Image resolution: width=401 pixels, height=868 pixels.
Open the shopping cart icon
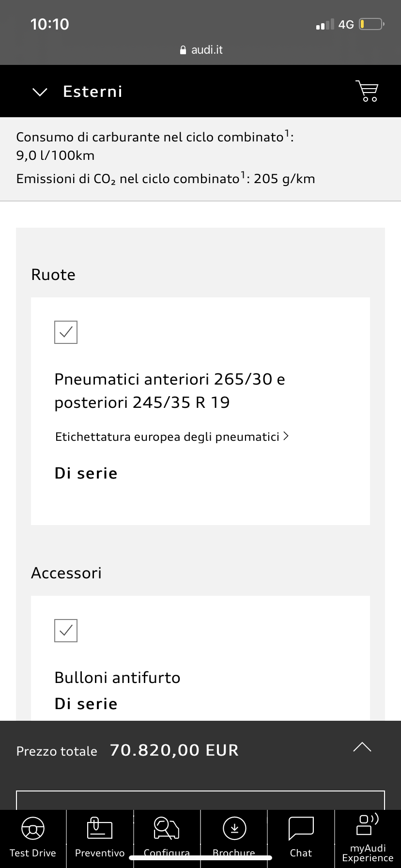(367, 91)
